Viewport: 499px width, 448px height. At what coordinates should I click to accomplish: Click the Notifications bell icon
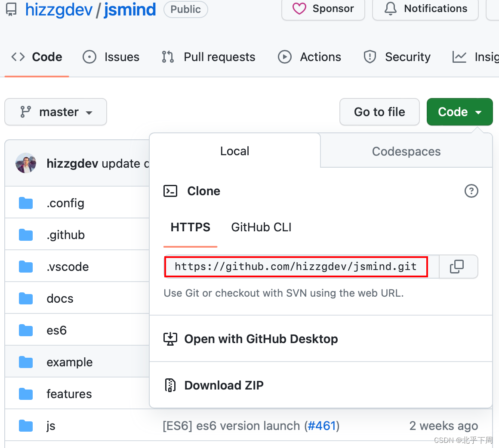point(391,9)
